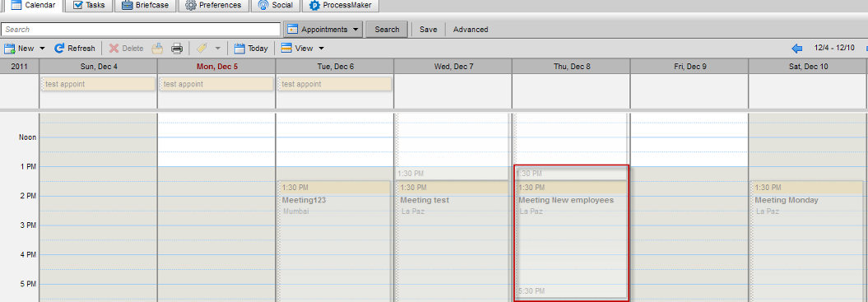Click the tag icon in toolbar

coord(202,49)
